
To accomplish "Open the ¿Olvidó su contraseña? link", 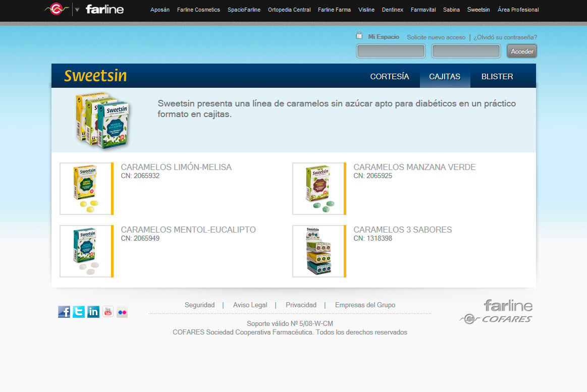I will [x=505, y=37].
